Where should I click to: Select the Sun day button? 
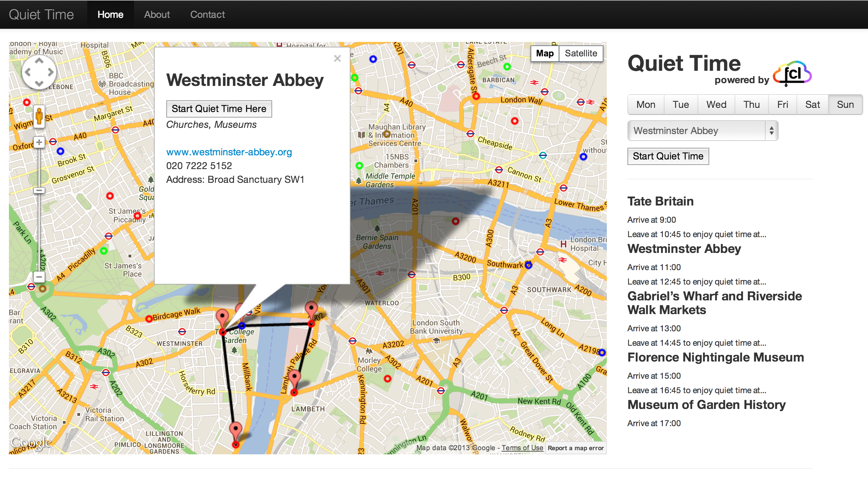click(x=845, y=104)
